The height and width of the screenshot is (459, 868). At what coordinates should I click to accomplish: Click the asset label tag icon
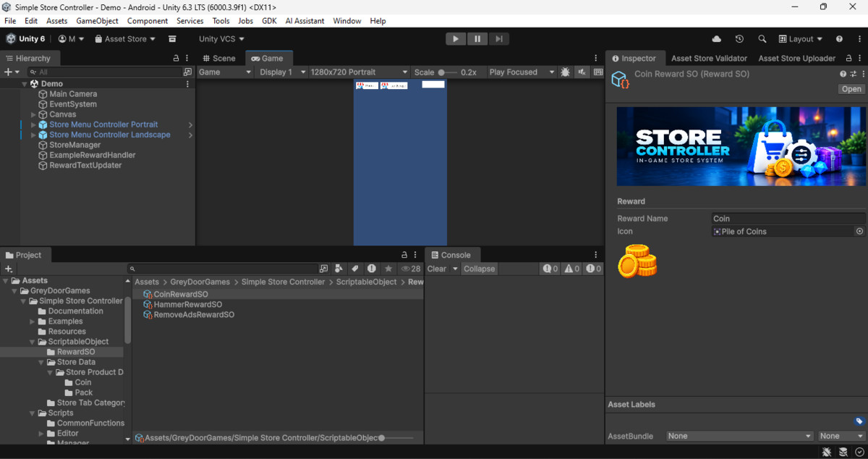[859, 421]
